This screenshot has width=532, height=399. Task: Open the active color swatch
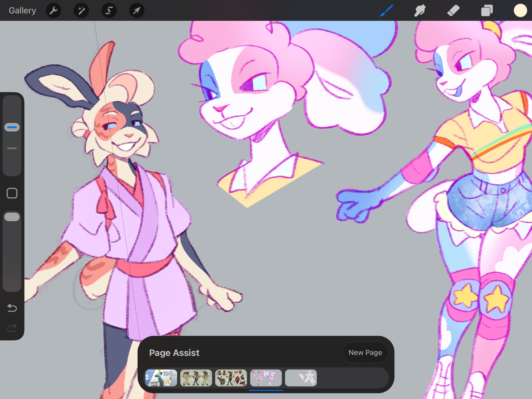(x=520, y=11)
